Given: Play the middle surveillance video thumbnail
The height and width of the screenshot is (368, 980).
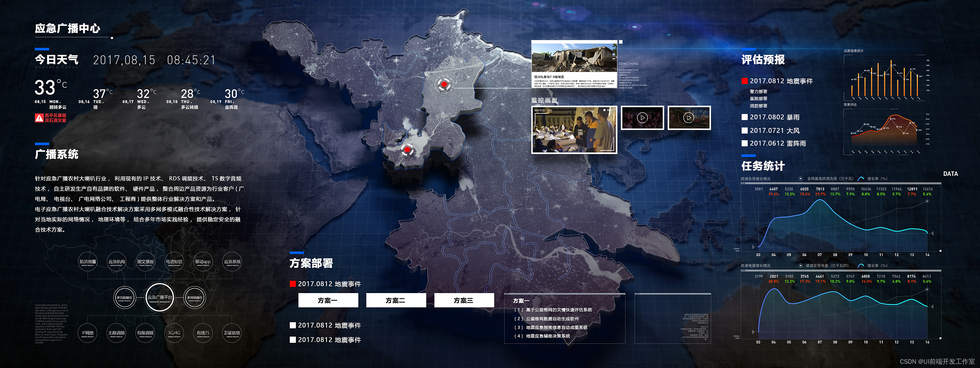Looking at the screenshot, I should tap(642, 118).
